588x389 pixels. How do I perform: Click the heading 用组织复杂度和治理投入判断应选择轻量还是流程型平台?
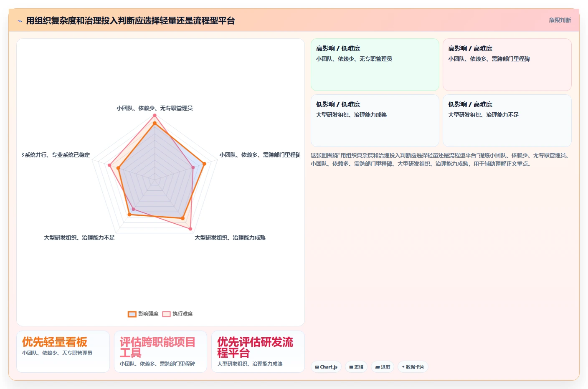coord(131,20)
